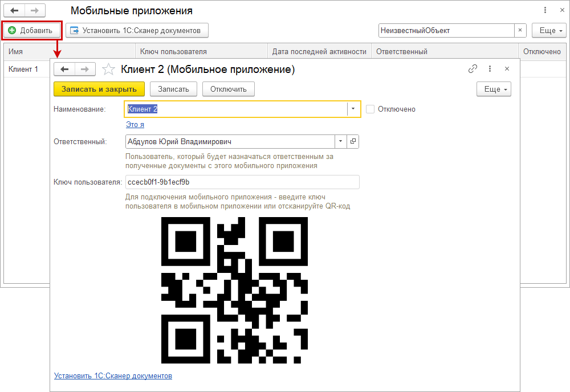Screen dimensions: 570x392
Task: Open Еще menu in Клиент 2 dialog
Action: (494, 89)
